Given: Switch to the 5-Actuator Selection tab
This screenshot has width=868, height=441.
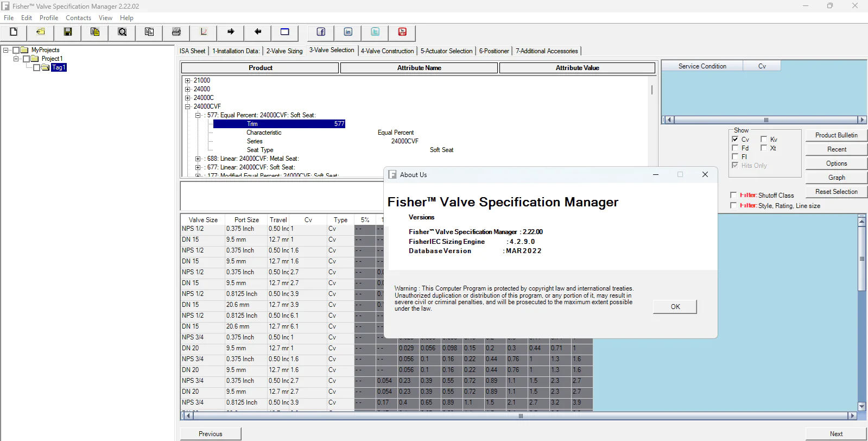Looking at the screenshot, I should (447, 51).
